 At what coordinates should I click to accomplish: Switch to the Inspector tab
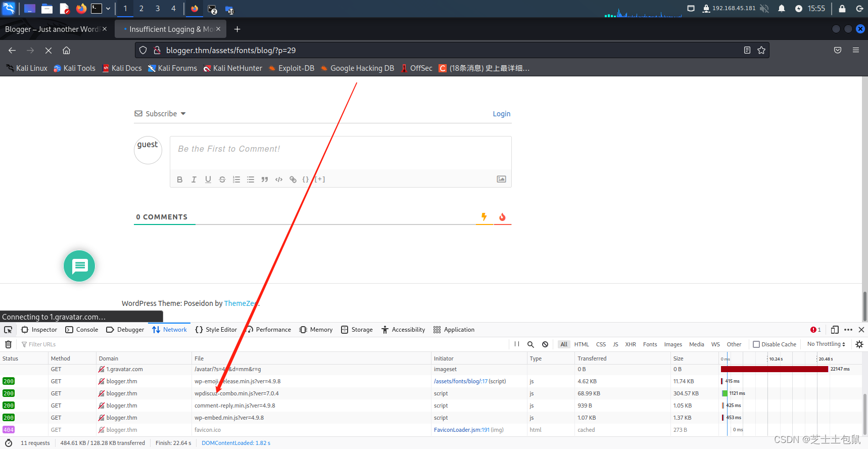click(39, 330)
